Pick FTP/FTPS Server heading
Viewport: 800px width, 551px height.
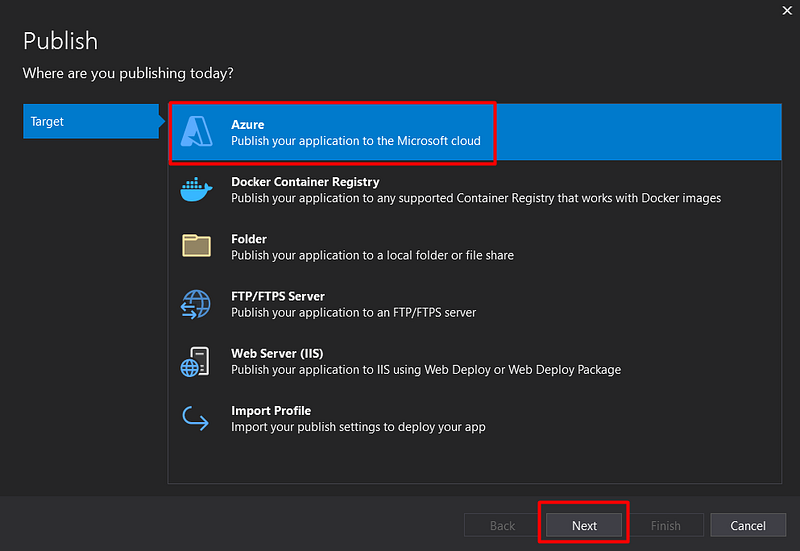278,296
